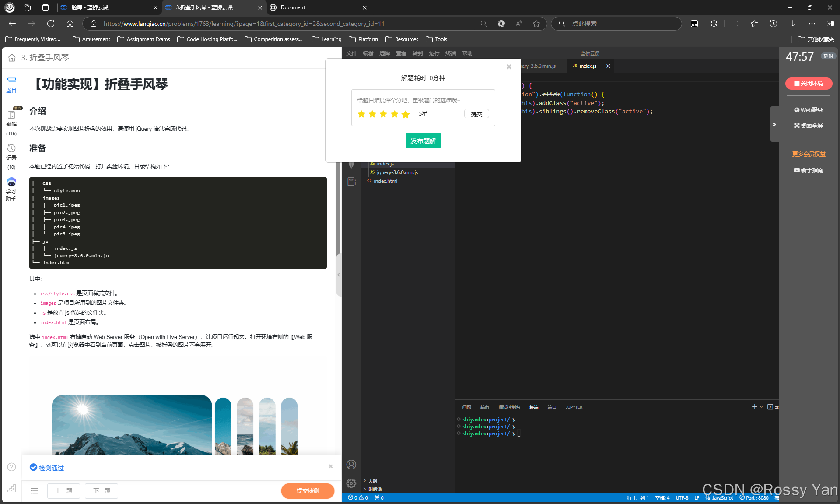Open the settings gear in editor sidebar

(x=351, y=483)
